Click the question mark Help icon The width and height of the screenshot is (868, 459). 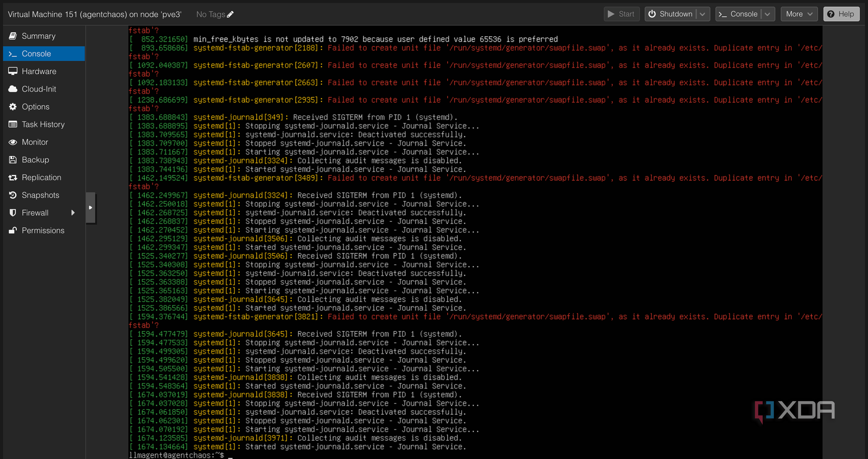pyautogui.click(x=831, y=14)
